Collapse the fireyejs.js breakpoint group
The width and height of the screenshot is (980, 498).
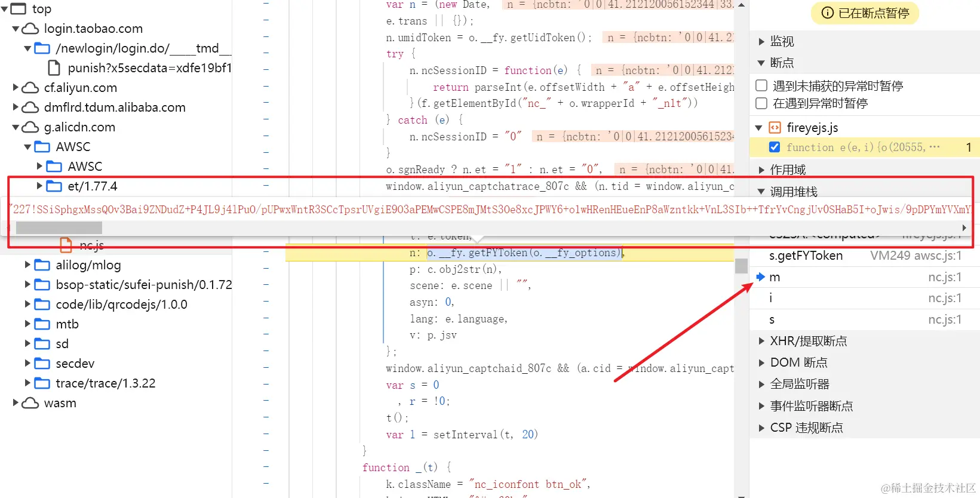coord(759,128)
